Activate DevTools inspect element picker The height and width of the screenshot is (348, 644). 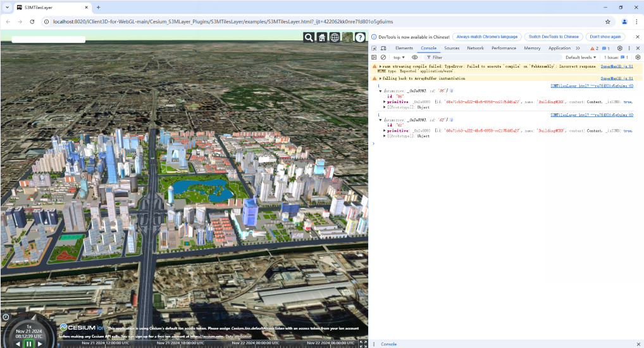(x=374, y=48)
